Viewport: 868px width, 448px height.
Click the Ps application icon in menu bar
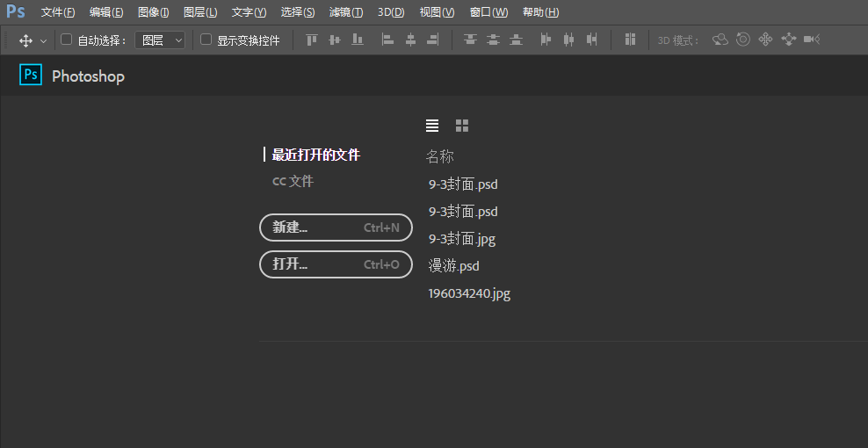pos(16,11)
